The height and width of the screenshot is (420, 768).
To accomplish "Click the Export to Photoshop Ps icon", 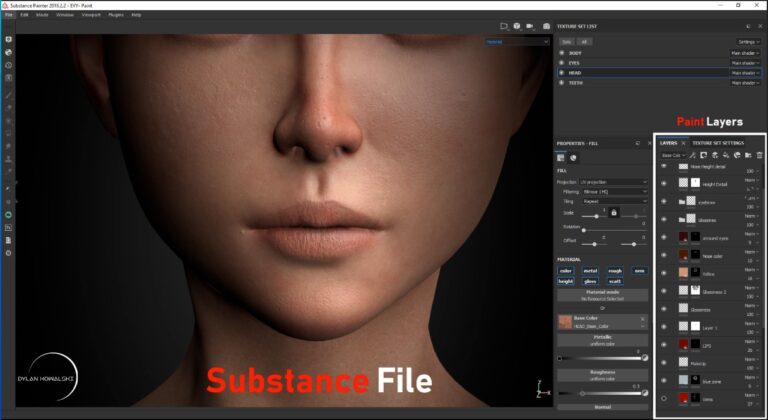I will click(x=8, y=227).
